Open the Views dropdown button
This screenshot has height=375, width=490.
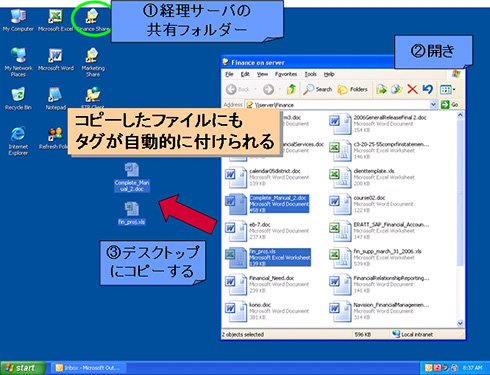[447, 89]
